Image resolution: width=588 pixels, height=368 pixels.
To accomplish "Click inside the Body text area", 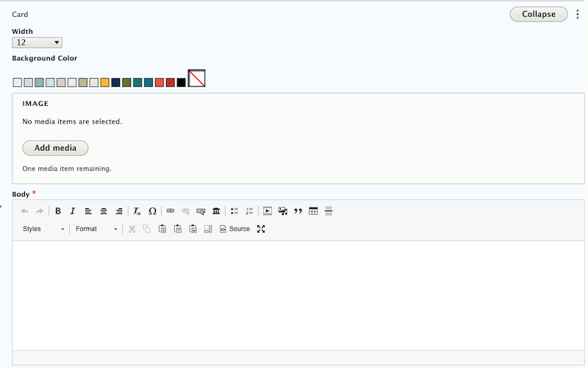I will (298, 296).
